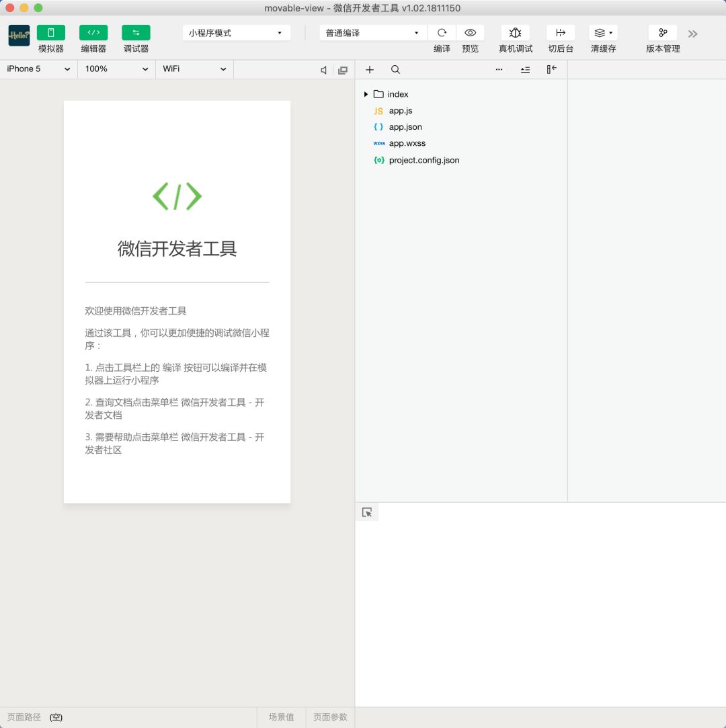Open the 100% zoom dropdown

click(x=116, y=69)
